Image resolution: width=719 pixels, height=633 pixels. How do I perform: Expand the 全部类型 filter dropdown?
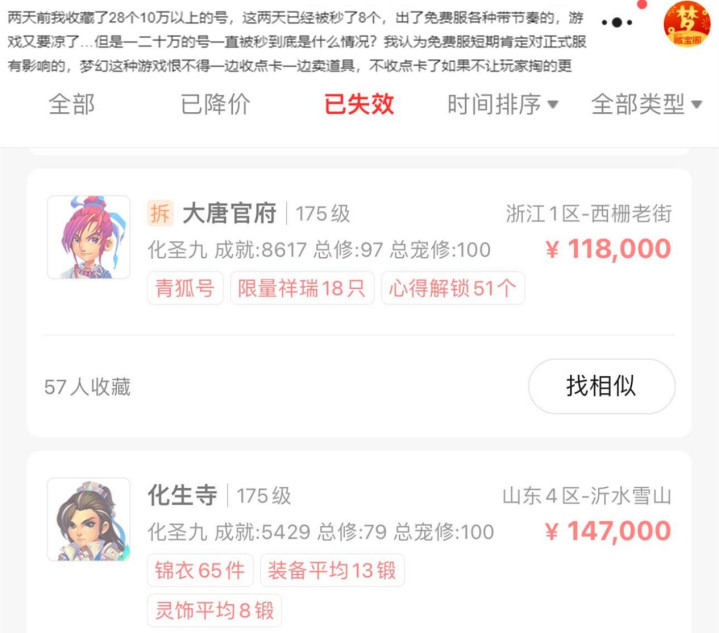coord(647,105)
